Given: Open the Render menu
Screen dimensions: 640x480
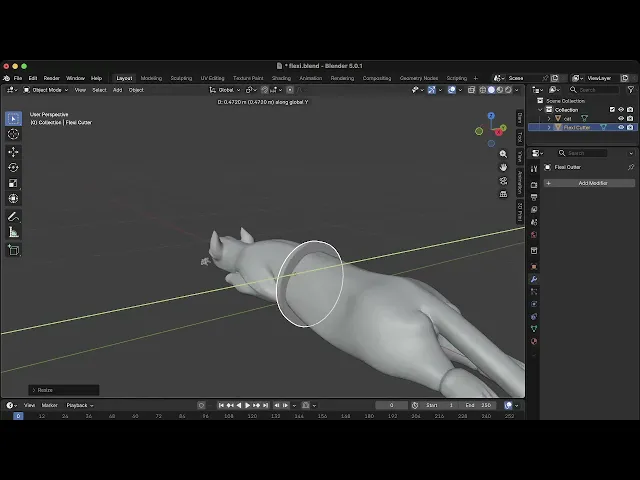Looking at the screenshot, I should pos(51,78).
